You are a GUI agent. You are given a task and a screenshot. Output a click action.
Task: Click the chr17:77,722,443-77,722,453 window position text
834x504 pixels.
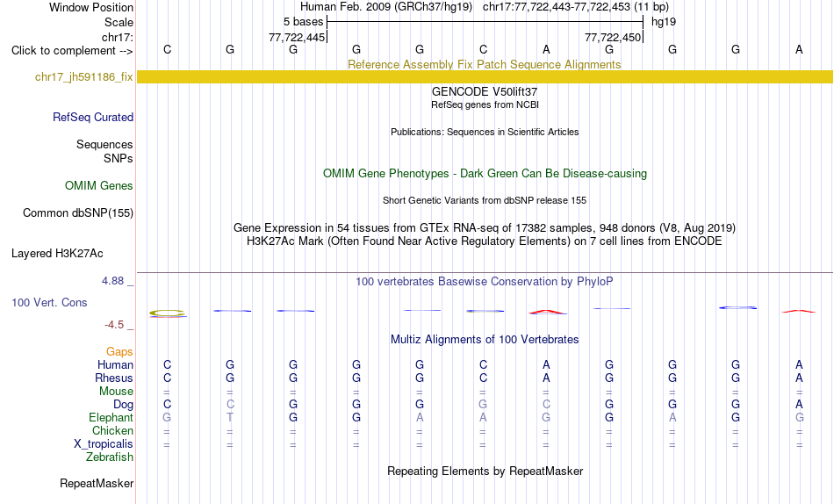click(x=576, y=7)
